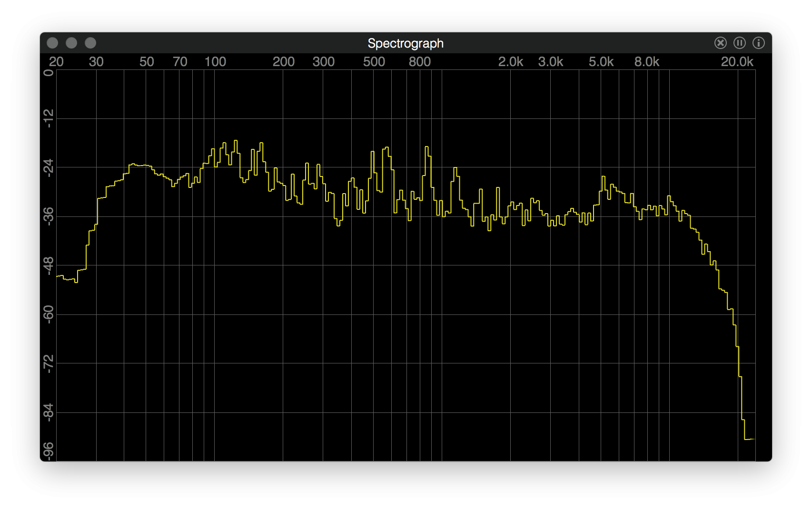Image resolution: width=812 pixels, height=509 pixels.
Task: Click the -36 dB axis label
Action: click(x=48, y=216)
